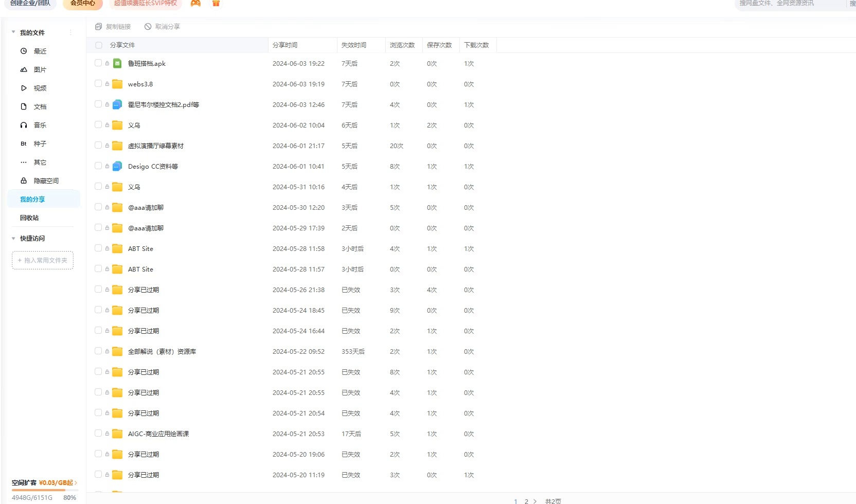Click the folder icon for 全部解说（素材）资源库
Viewport: 856px width, 504px height.
coord(117,351)
